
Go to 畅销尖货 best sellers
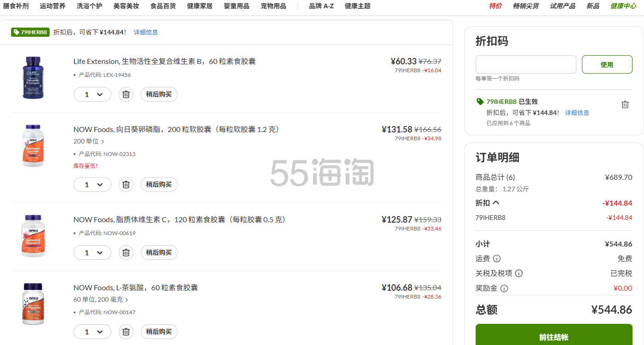526,6
